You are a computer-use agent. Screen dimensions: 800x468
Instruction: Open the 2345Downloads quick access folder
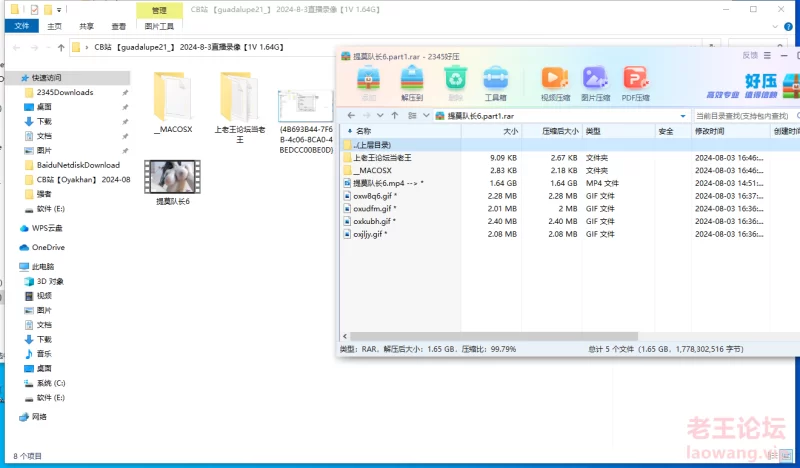(65, 92)
